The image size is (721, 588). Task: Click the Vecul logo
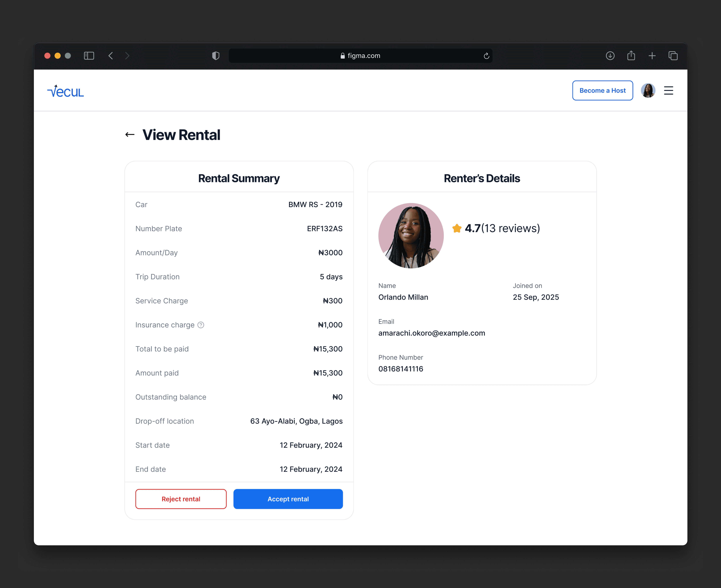pos(65,91)
